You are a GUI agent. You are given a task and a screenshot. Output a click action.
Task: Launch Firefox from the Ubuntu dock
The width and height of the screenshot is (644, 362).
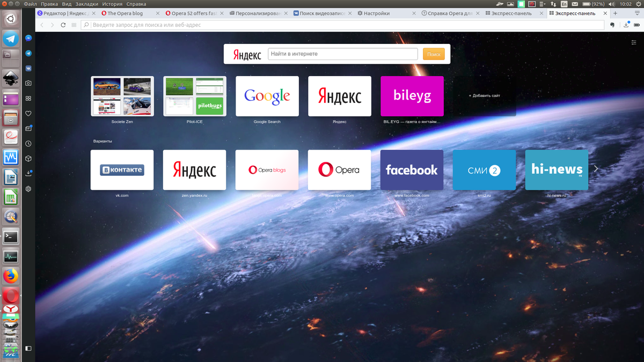pos(12,276)
